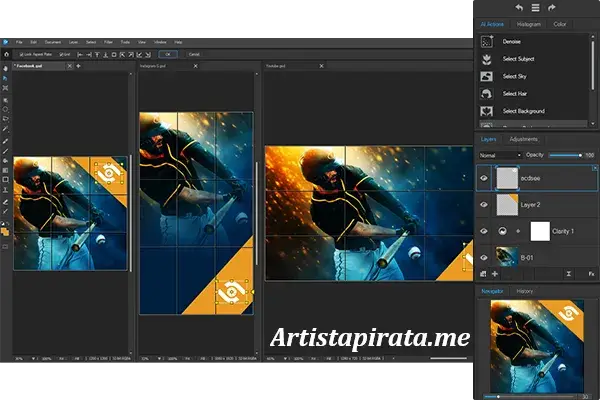
Task: Click the merge layers icon beside Fx
Action: point(569,274)
